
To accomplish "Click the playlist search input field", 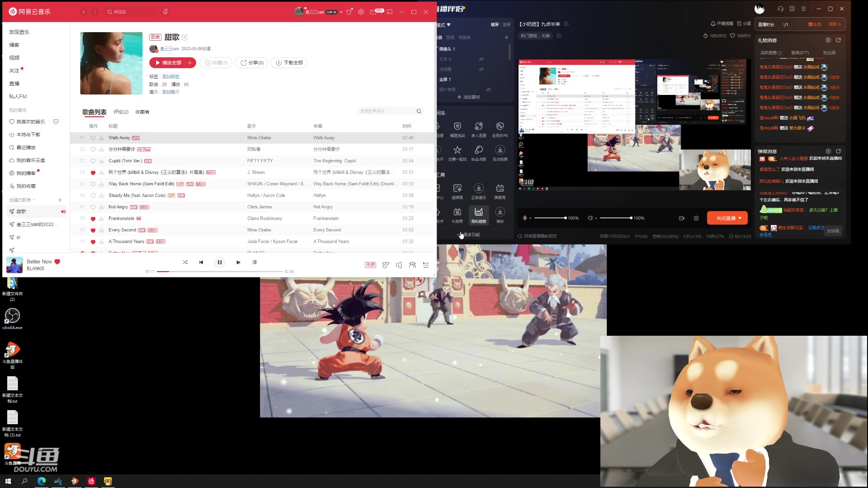I will pyautogui.click(x=387, y=111).
